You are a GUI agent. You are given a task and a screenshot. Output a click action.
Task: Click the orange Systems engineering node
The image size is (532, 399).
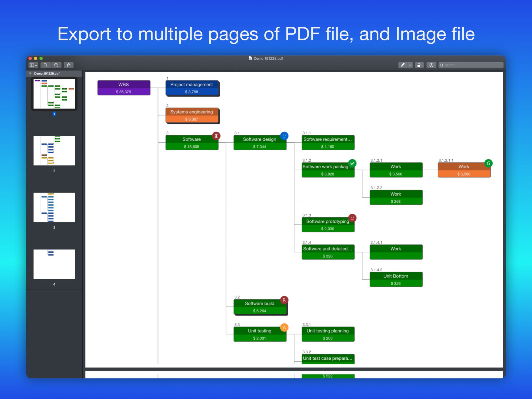[192, 115]
